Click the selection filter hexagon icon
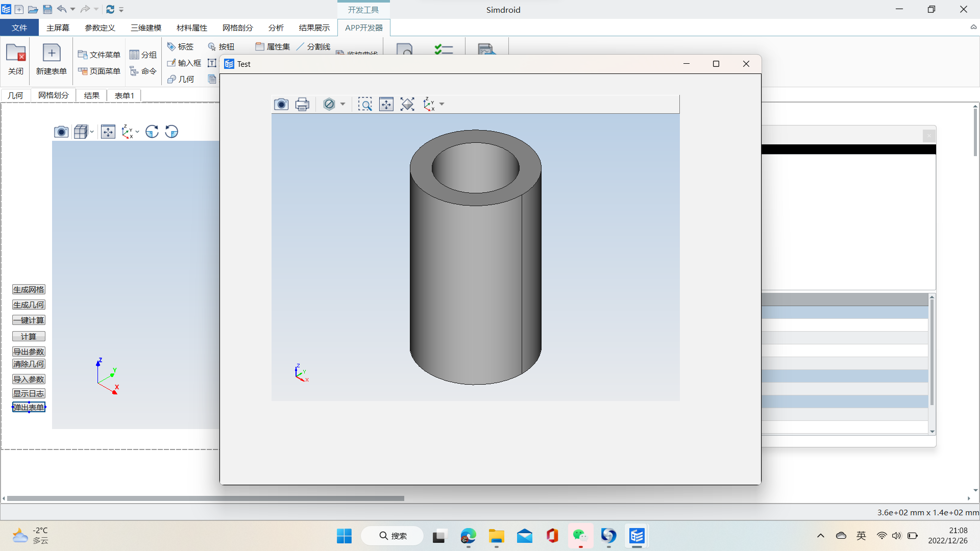This screenshot has height=551, width=980. pos(329,104)
